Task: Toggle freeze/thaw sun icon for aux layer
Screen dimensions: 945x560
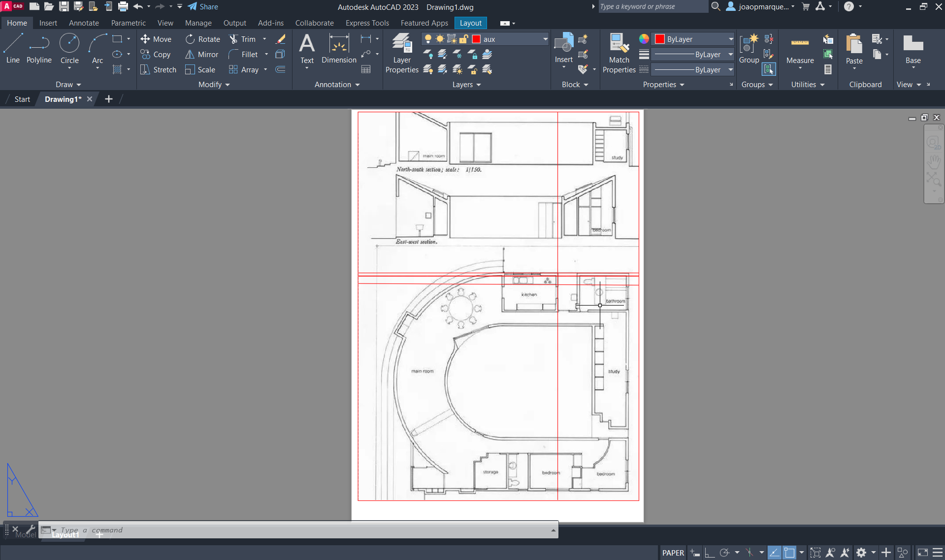Action: pyautogui.click(x=439, y=39)
